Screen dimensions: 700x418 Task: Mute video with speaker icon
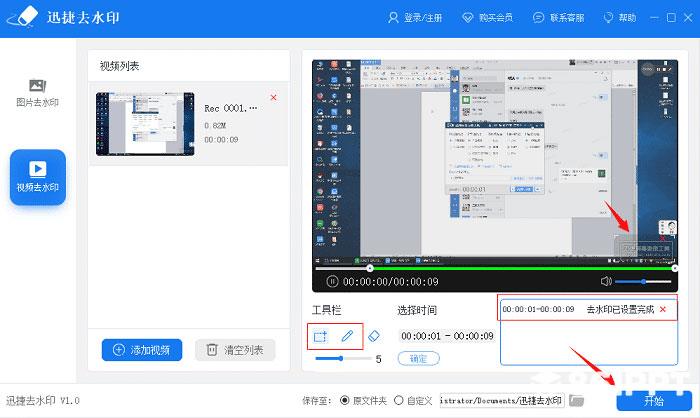(606, 281)
